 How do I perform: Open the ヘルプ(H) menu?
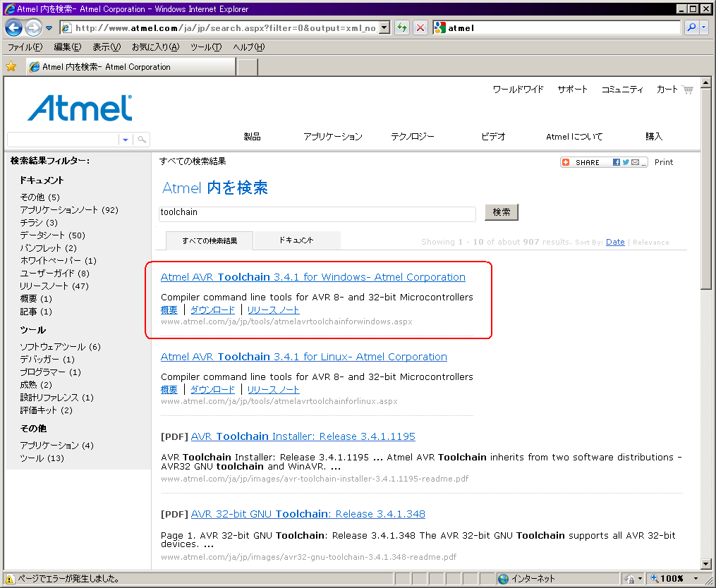coord(249,47)
